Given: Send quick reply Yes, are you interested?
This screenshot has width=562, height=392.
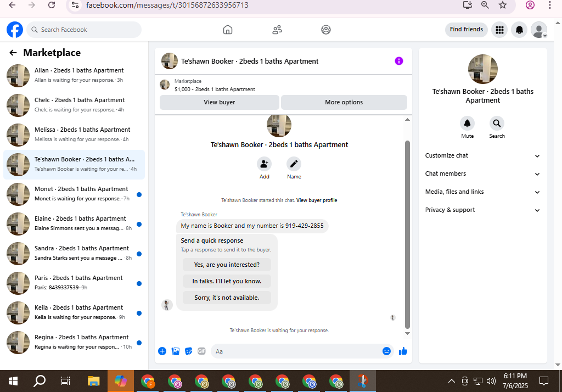Looking at the screenshot, I should [x=227, y=265].
